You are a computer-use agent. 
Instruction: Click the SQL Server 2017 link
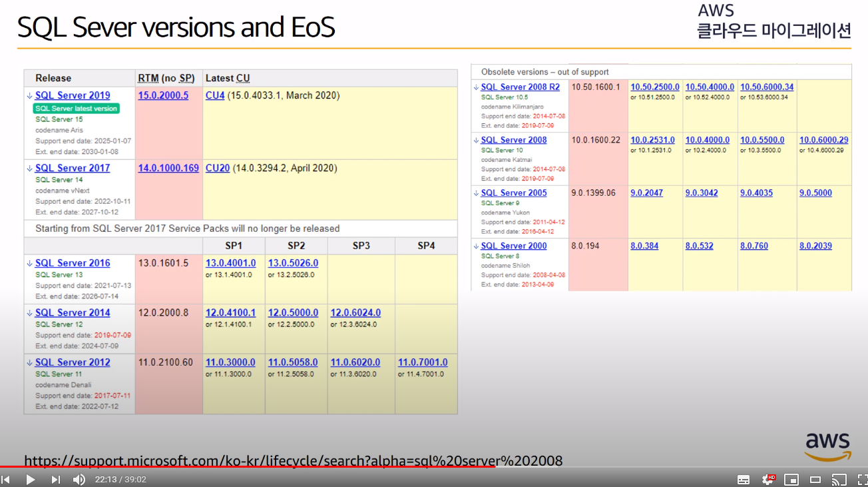click(73, 168)
